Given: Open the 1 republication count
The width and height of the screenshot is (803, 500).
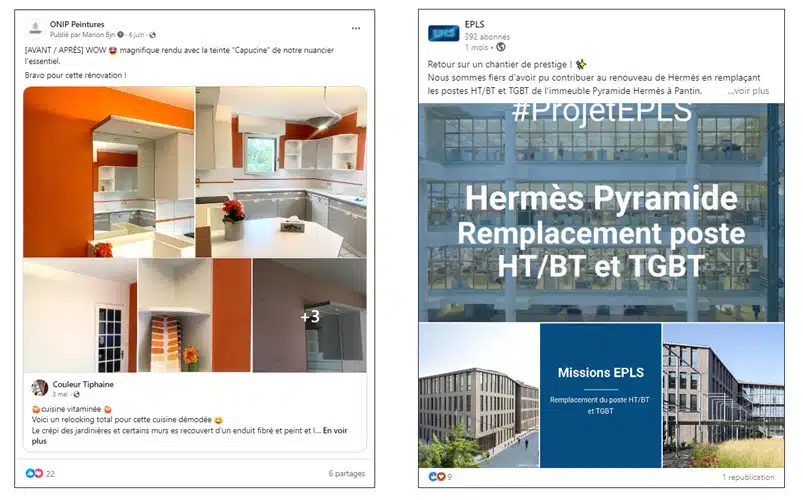Looking at the screenshot, I should [x=748, y=477].
